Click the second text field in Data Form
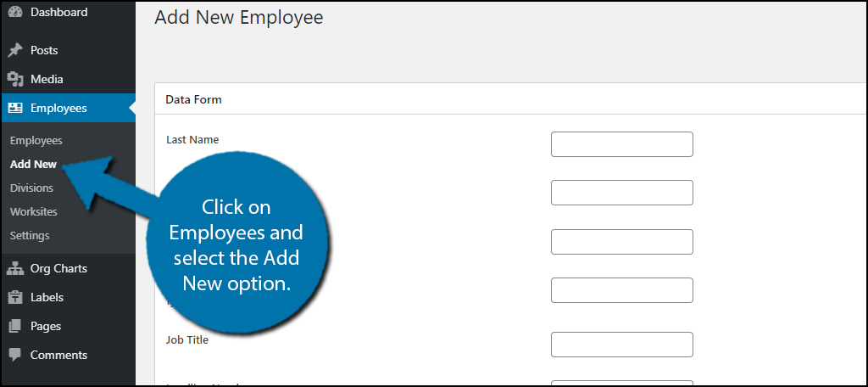Viewport: 868px width, 387px height. pos(621,193)
